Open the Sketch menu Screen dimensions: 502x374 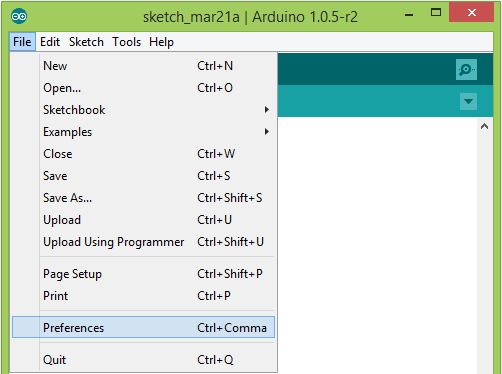pos(86,42)
